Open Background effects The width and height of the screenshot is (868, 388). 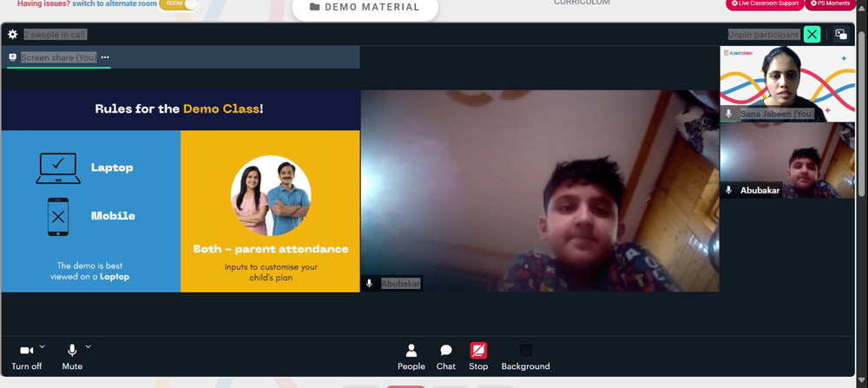pos(525,357)
